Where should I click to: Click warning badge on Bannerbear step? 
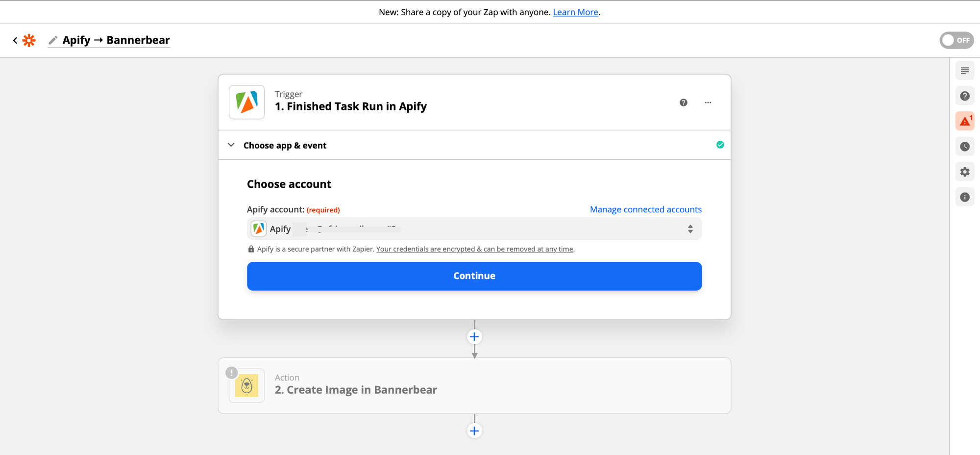tap(232, 373)
